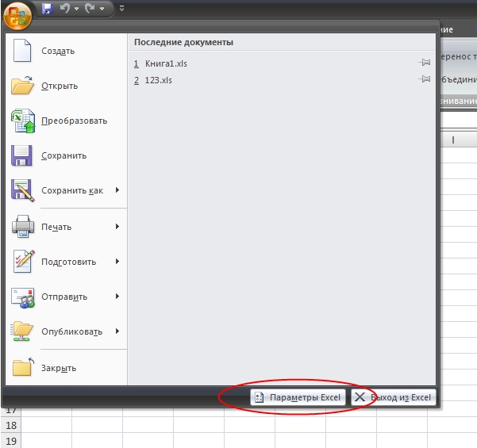
Task: Click the Выход из Excel button
Action: (x=394, y=397)
